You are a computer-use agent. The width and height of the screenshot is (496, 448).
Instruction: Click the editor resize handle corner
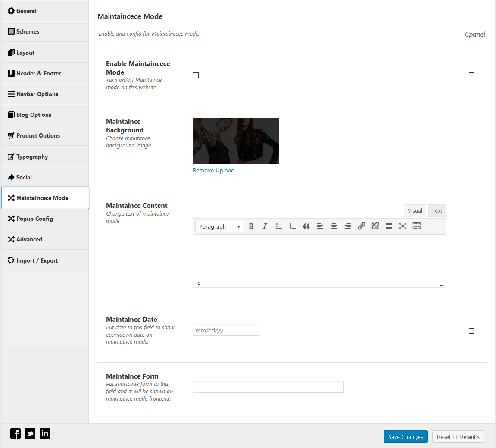pyautogui.click(x=443, y=284)
